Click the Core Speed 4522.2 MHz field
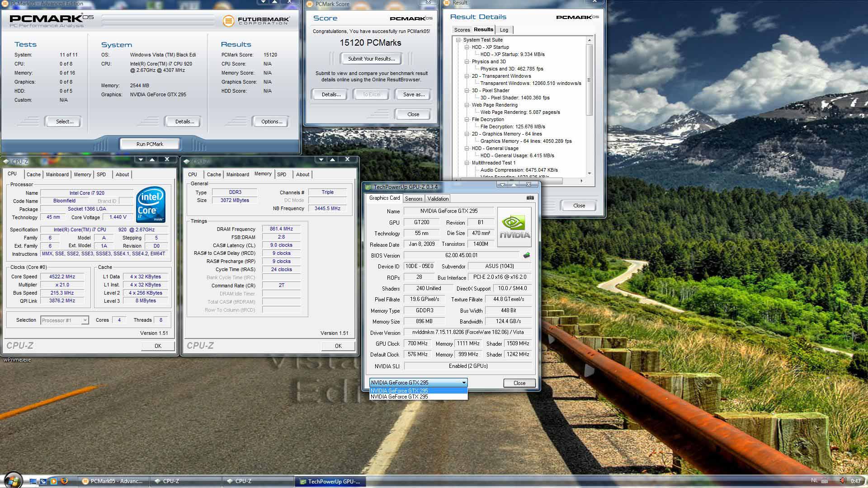868x488 pixels. point(62,277)
